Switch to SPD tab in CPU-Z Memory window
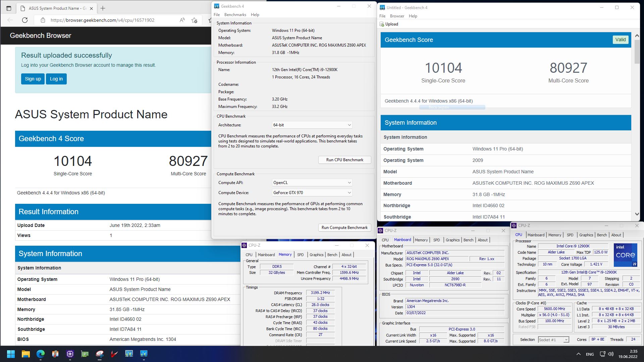This screenshot has width=644, height=362. [x=300, y=255]
